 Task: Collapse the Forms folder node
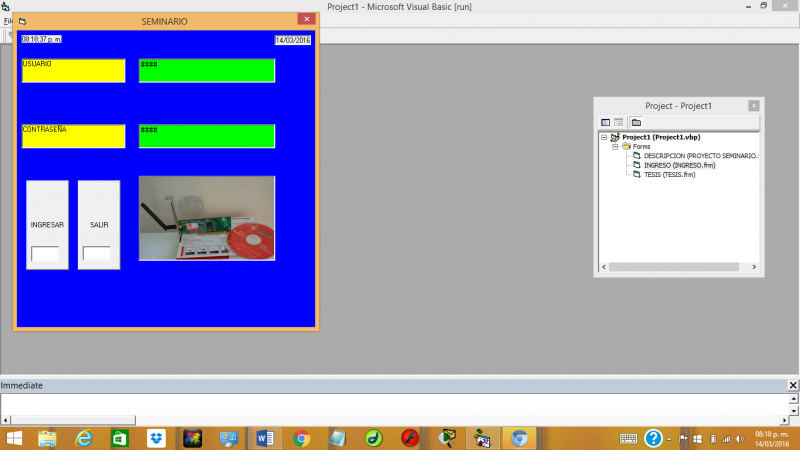click(x=615, y=146)
